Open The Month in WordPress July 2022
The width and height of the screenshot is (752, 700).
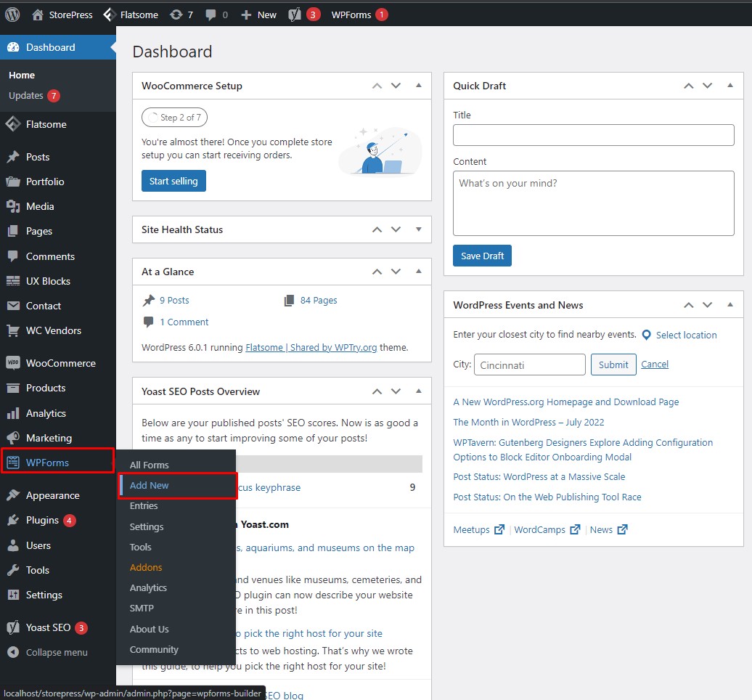pos(528,422)
